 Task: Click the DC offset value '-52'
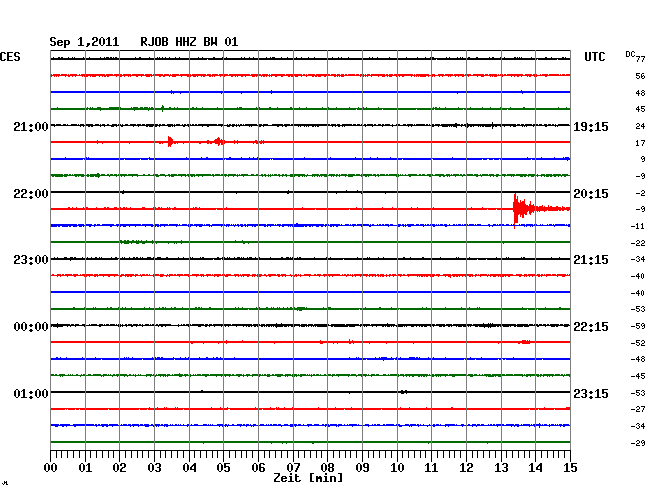(x=638, y=343)
